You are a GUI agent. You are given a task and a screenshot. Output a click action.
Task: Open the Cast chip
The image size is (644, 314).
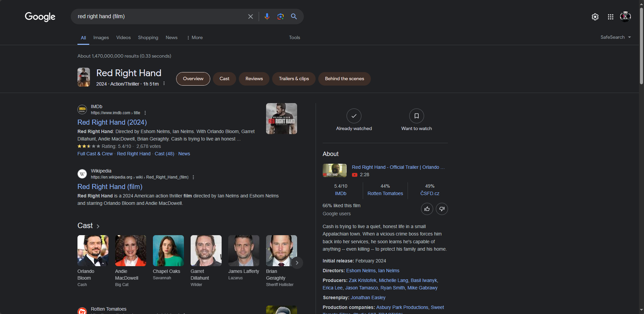(224, 79)
